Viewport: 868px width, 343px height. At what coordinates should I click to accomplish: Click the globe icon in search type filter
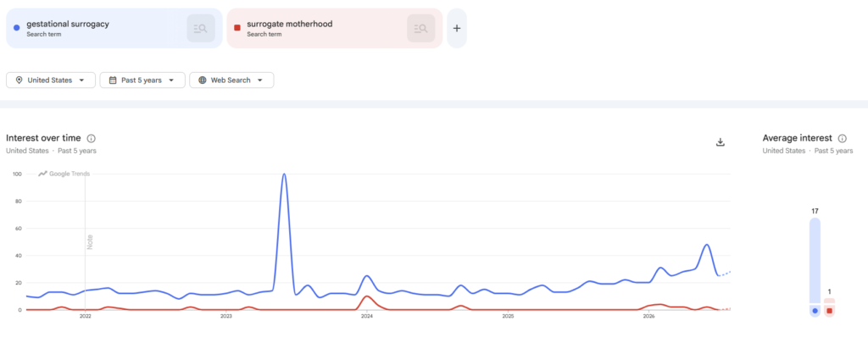pos(202,80)
